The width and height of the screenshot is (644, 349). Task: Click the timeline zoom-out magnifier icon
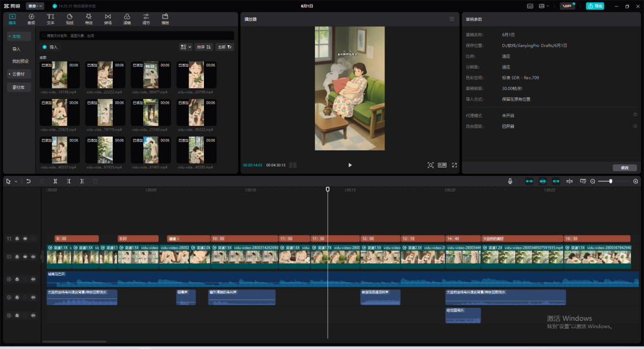pos(593,181)
